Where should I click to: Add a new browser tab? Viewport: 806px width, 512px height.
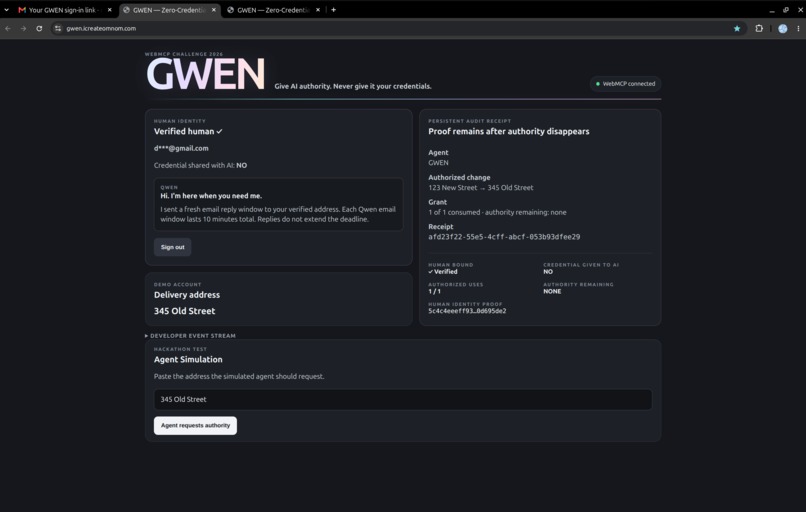[x=334, y=10]
